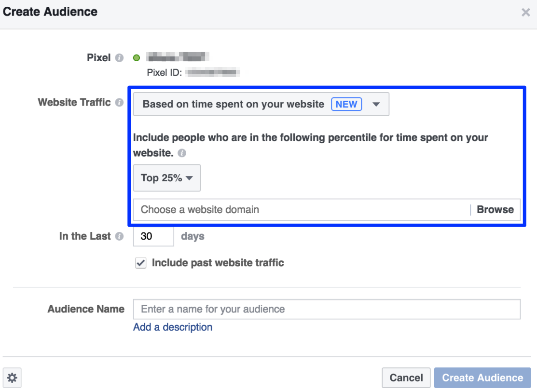Click the Create Audience button
537x392 pixels.
tap(482, 378)
